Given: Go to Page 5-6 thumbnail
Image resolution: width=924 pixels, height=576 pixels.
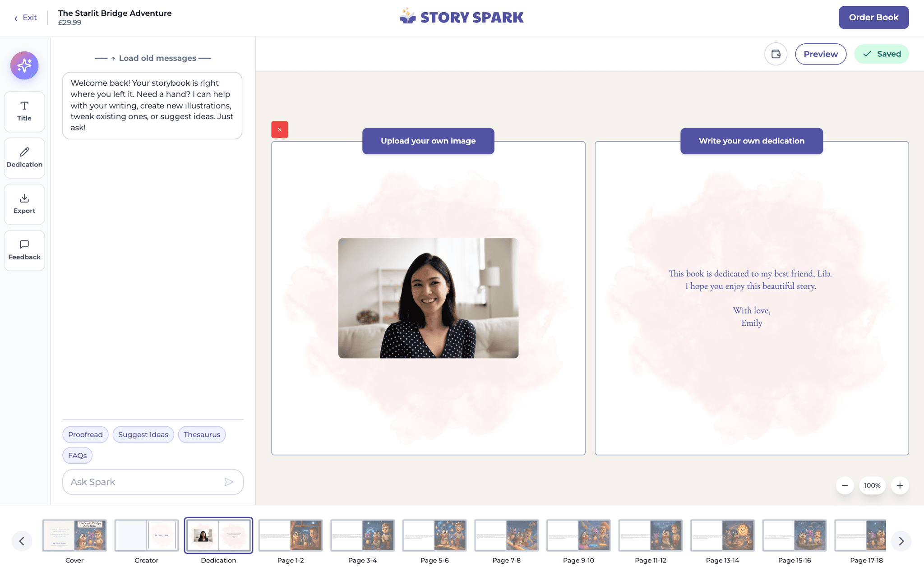Looking at the screenshot, I should (x=434, y=535).
